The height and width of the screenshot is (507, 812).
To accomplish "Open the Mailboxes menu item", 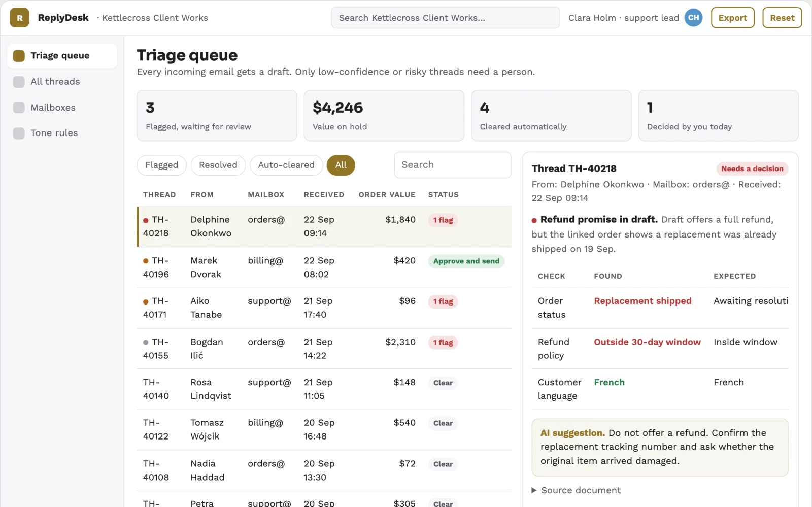I will (x=62, y=108).
